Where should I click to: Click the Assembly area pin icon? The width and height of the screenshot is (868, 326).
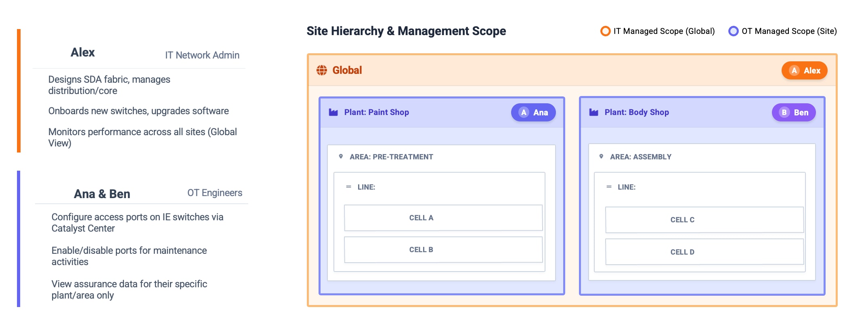pyautogui.click(x=602, y=157)
